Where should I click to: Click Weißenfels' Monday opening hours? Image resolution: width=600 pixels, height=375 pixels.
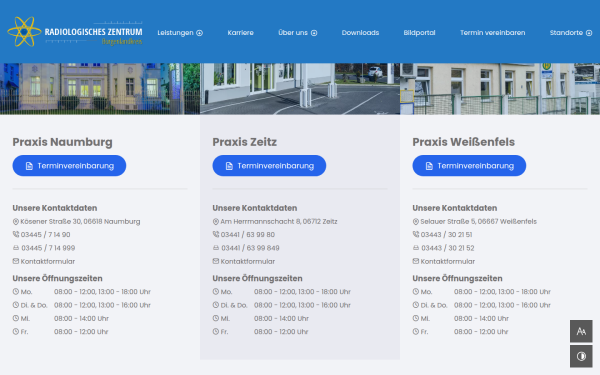tap(502, 292)
